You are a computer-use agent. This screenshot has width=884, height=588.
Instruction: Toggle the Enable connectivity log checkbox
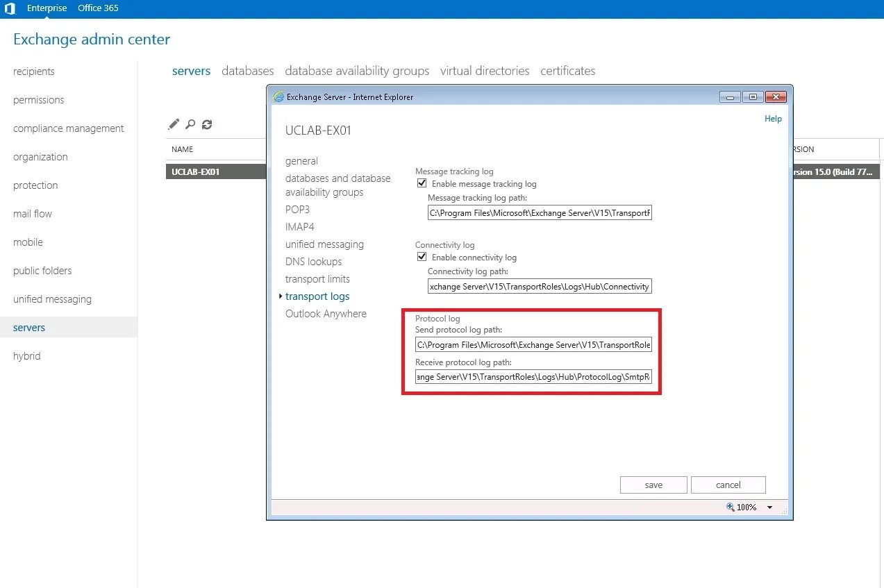click(x=422, y=258)
